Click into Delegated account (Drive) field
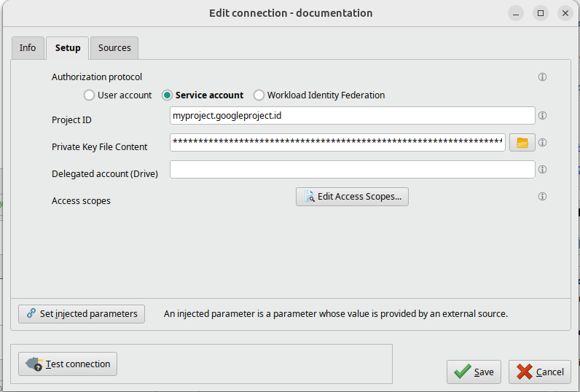 click(352, 170)
